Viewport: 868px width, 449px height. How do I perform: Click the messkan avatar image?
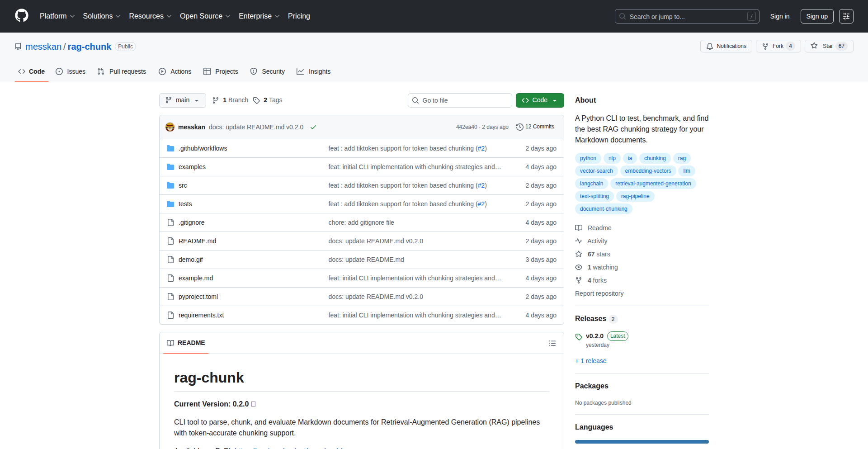(170, 127)
